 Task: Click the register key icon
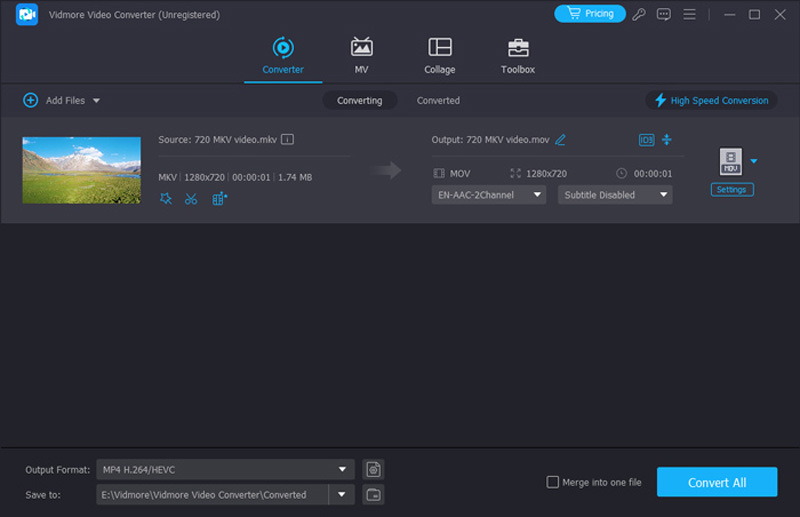[x=639, y=14]
